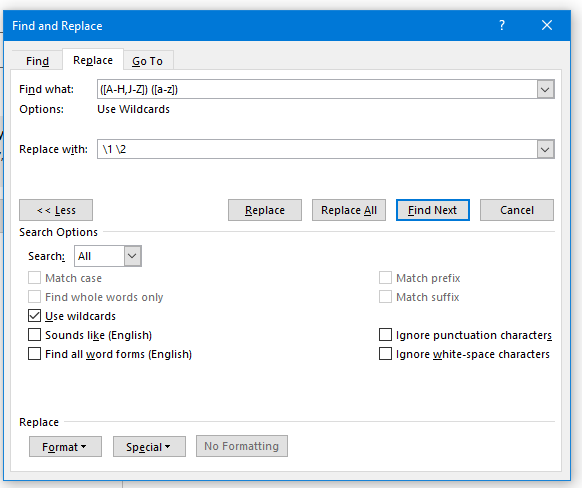Close the Find and Replace dialog
This screenshot has width=582, height=488.
(547, 25)
